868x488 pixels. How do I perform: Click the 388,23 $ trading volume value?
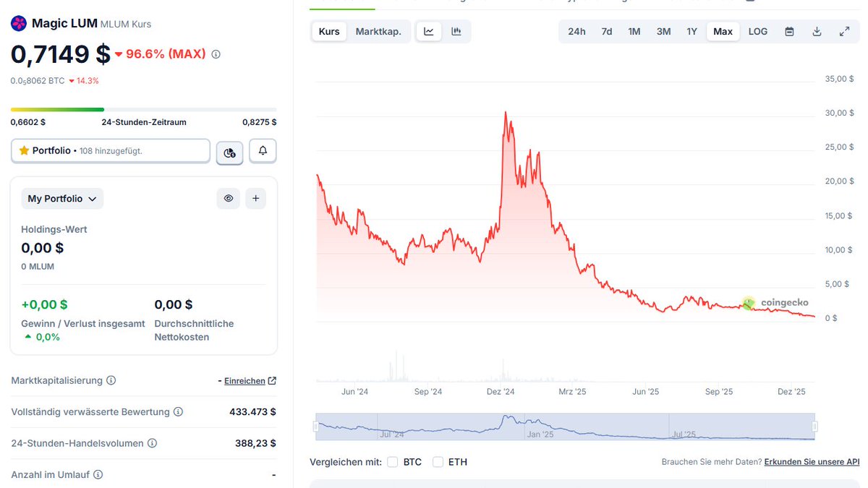255,443
